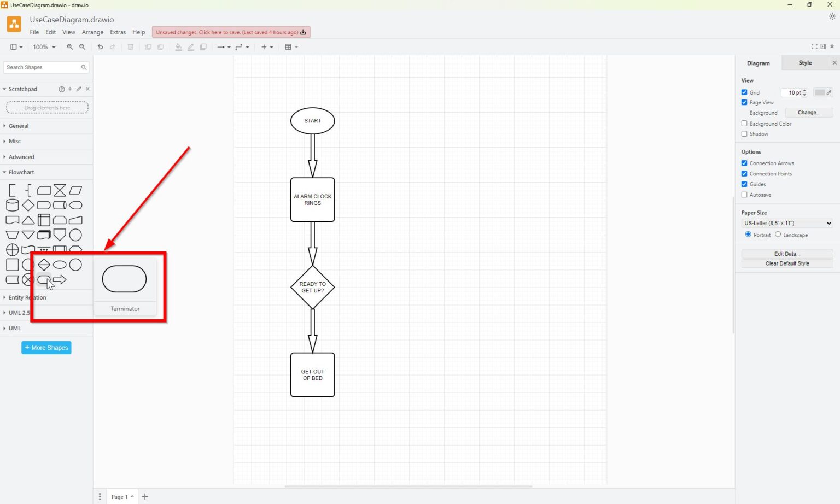This screenshot has width=840, height=504.
Task: Click the Fullscreen icon near Format panel
Action: (814, 47)
